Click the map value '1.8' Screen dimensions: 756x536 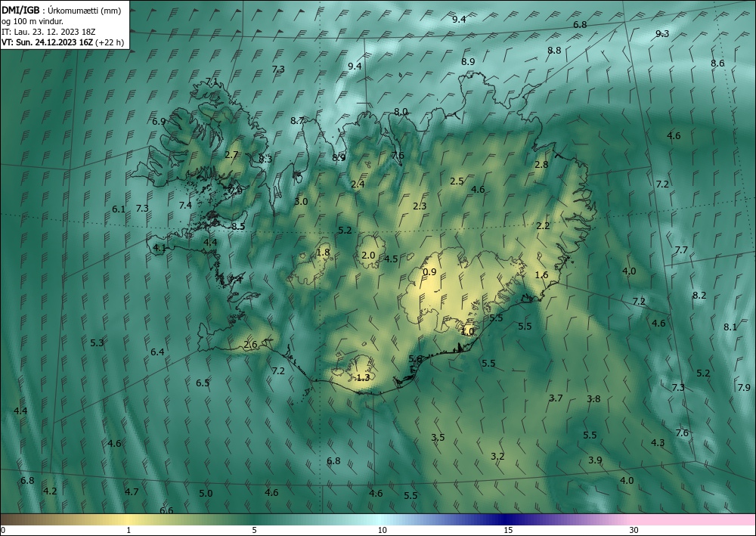tap(323, 252)
